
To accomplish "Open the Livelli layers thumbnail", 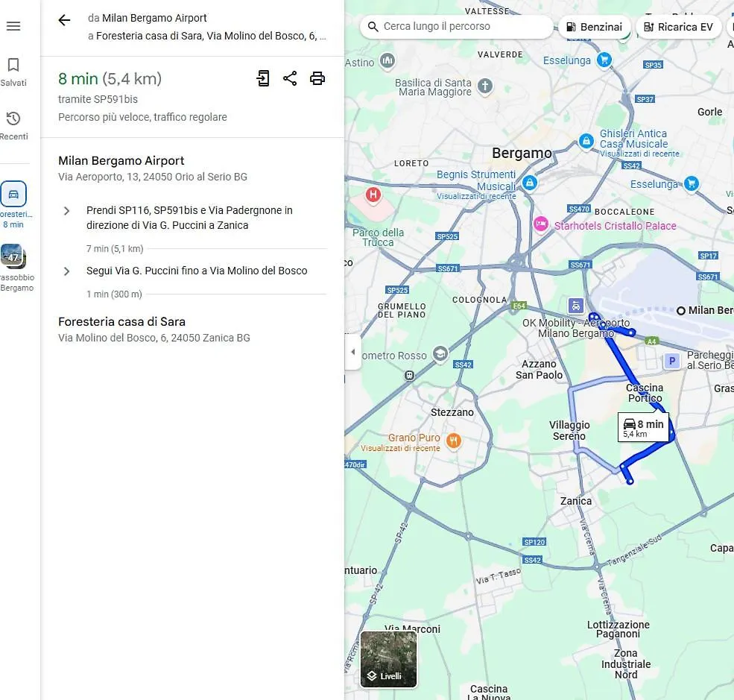I will [388, 659].
